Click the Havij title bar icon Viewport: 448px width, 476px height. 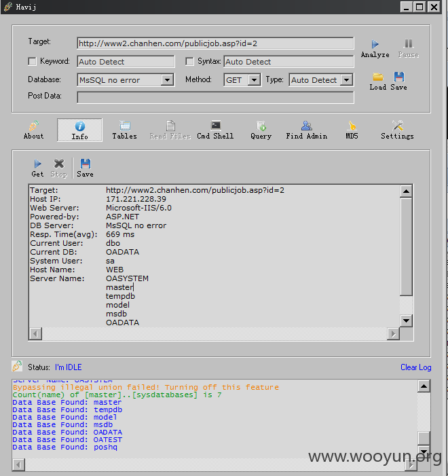click(8, 6)
